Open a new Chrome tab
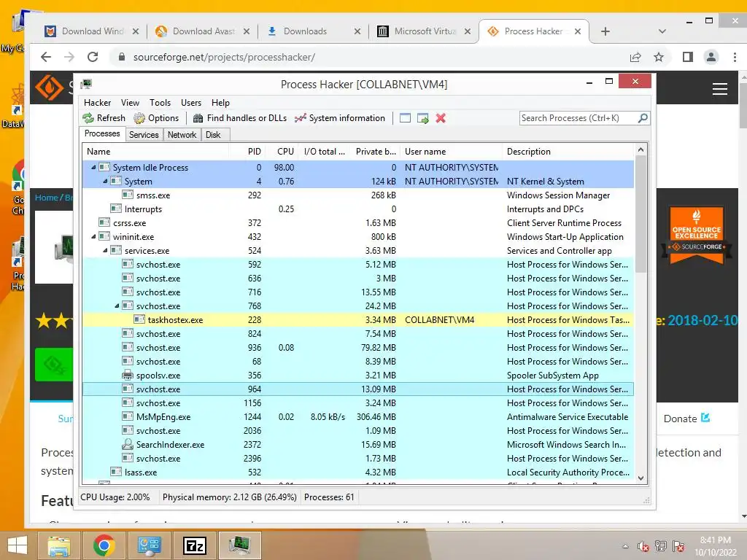Image resolution: width=747 pixels, height=560 pixels. click(x=605, y=31)
